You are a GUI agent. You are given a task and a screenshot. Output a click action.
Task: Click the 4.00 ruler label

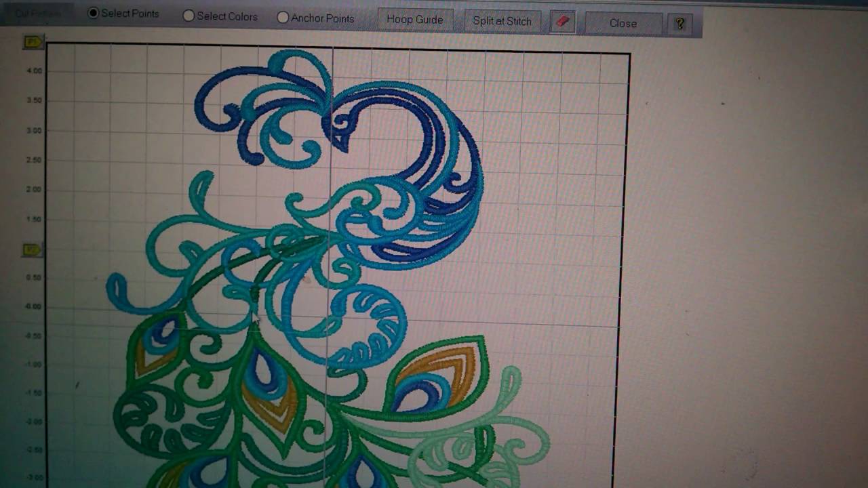point(34,71)
